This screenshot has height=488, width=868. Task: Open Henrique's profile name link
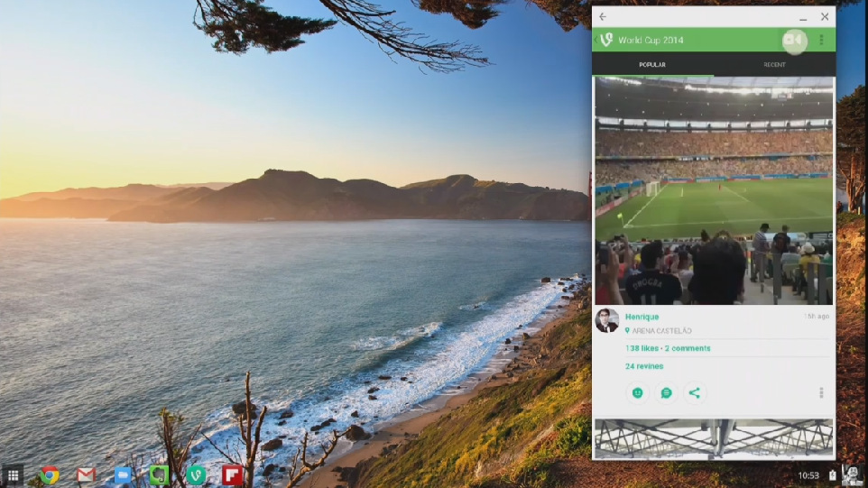(642, 317)
